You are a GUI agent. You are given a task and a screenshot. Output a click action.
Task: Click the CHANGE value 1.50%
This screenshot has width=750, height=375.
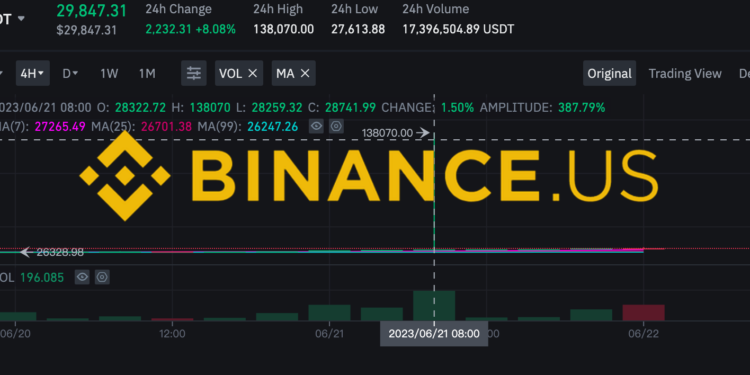[457, 107]
